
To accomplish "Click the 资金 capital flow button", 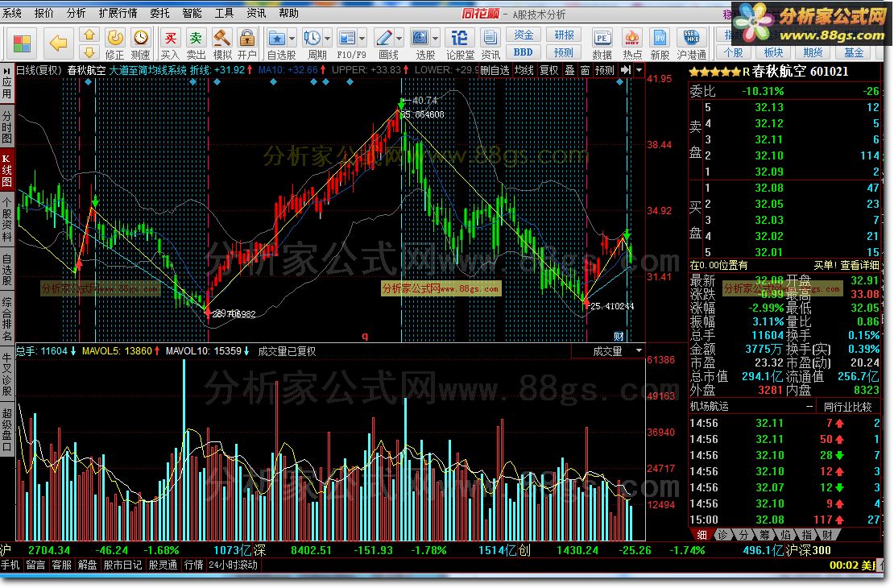I will (x=524, y=35).
